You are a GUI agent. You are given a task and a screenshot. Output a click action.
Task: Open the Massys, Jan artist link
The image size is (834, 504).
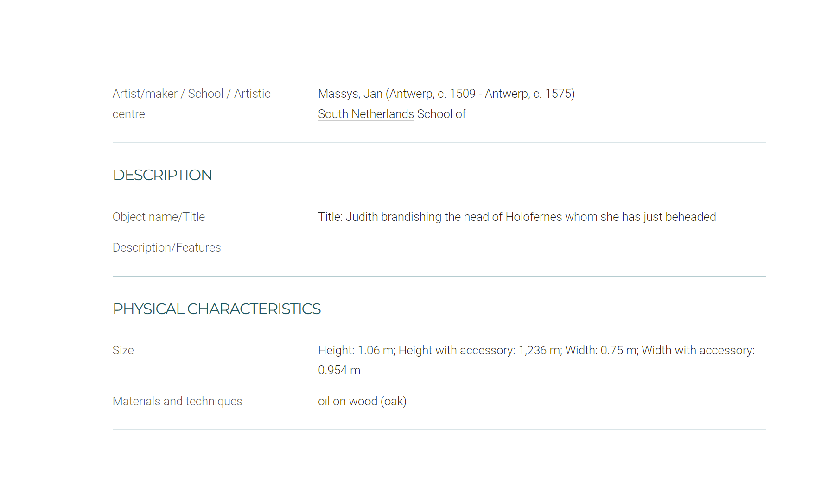pyautogui.click(x=350, y=94)
